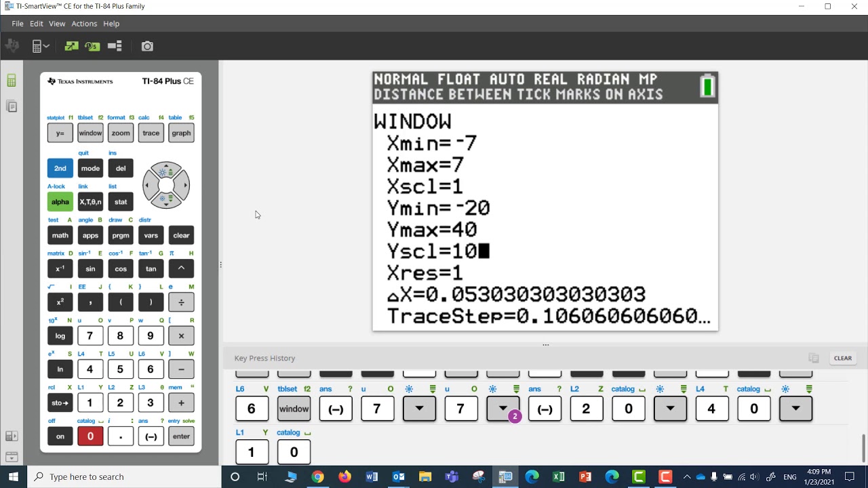
Task: Click the divide key
Action: click(181, 302)
